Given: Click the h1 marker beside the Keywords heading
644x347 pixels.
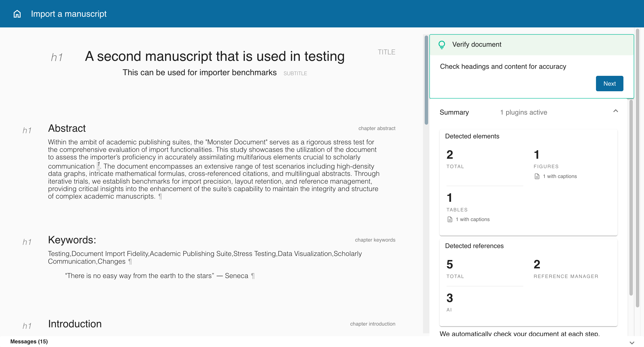Looking at the screenshot, I should [27, 242].
